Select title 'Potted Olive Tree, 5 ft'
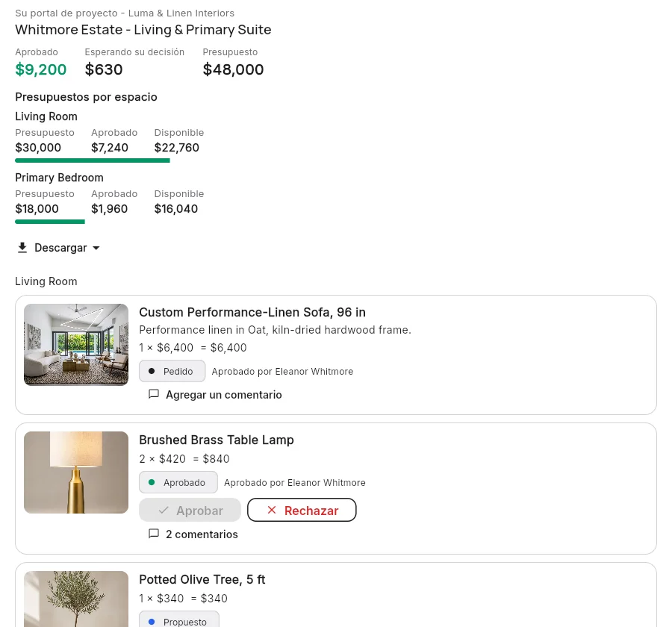The width and height of the screenshot is (672, 627). [202, 579]
